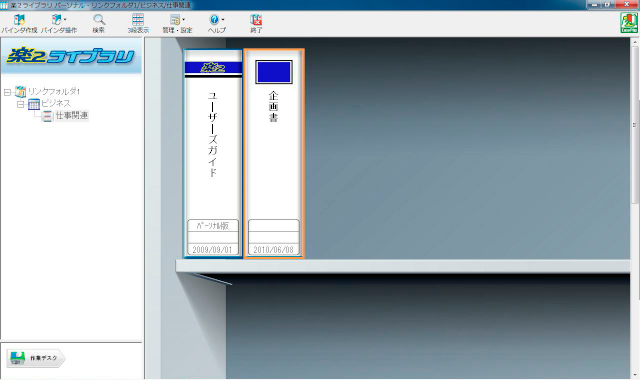The height and width of the screenshot is (380, 640).
Task: Open the 検索 magnifier icon
Action: click(98, 24)
